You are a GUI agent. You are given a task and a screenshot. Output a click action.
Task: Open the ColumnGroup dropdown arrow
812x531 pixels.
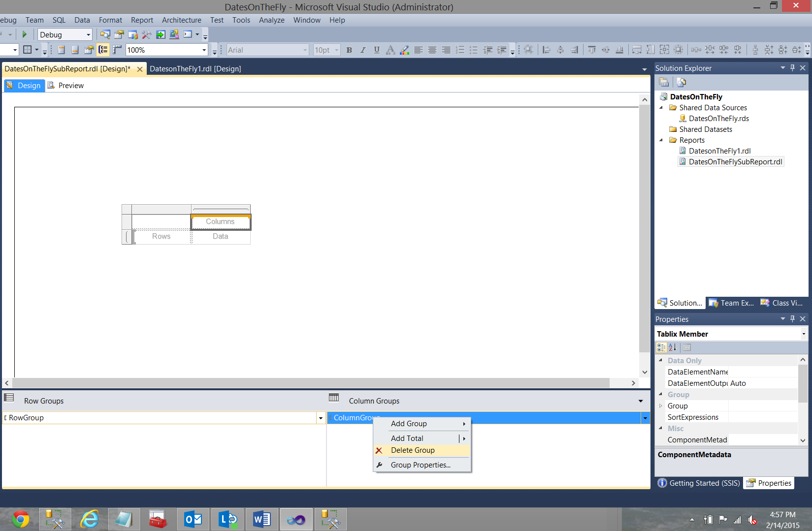[645, 418]
